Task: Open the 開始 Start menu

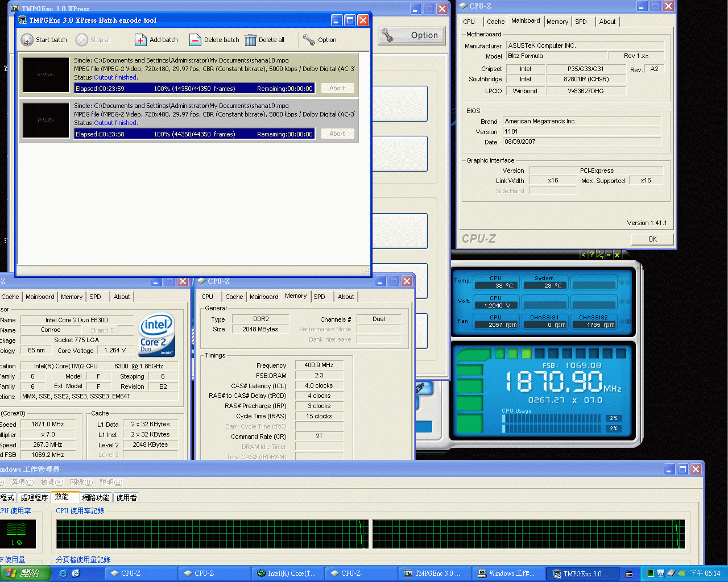Action: click(x=25, y=573)
